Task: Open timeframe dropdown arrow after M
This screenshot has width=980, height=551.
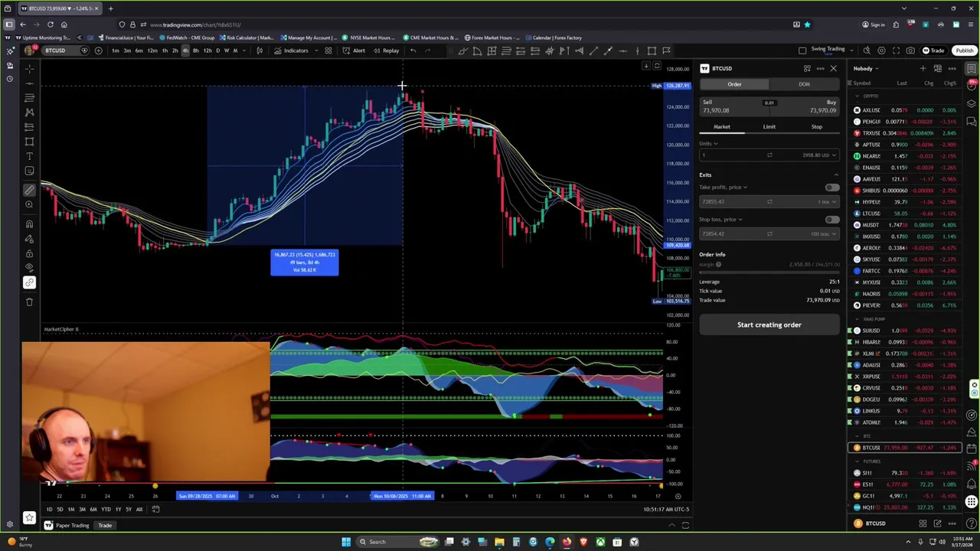Action: [245, 51]
